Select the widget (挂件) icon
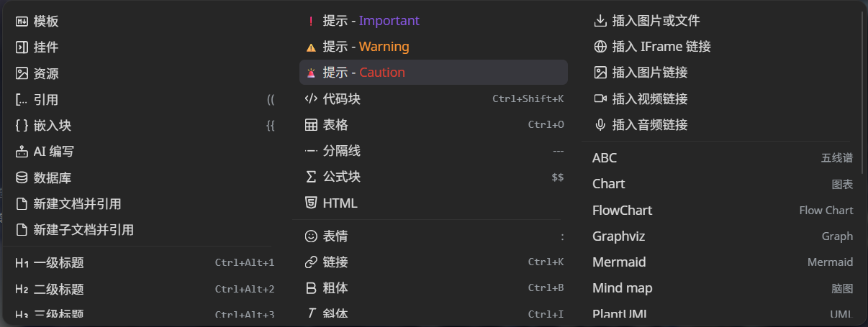Image resolution: width=868 pixels, height=327 pixels. pyautogui.click(x=22, y=47)
